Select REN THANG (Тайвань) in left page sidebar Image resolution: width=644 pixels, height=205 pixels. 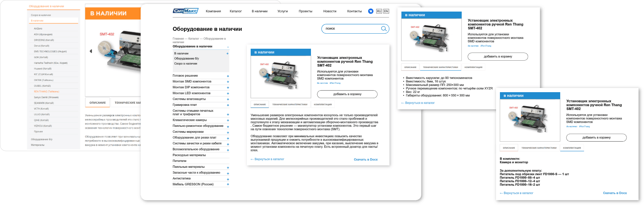click(47, 91)
